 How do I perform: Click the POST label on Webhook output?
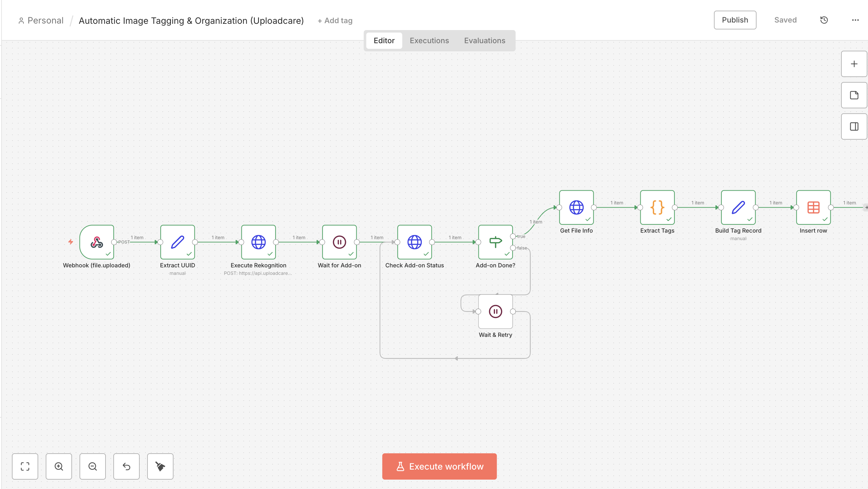point(124,242)
